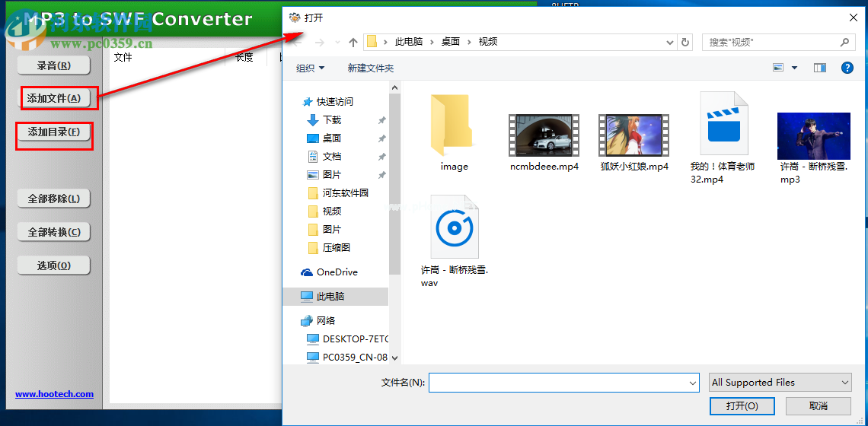Viewport: 868px width, 426px height.
Task: Click the 添加文件(A) add file button
Action: (x=54, y=98)
